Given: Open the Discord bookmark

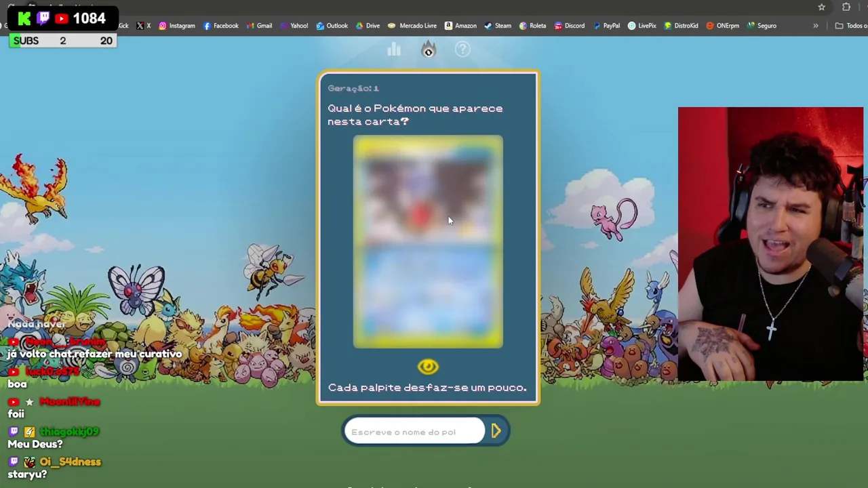Looking at the screenshot, I should 569,26.
